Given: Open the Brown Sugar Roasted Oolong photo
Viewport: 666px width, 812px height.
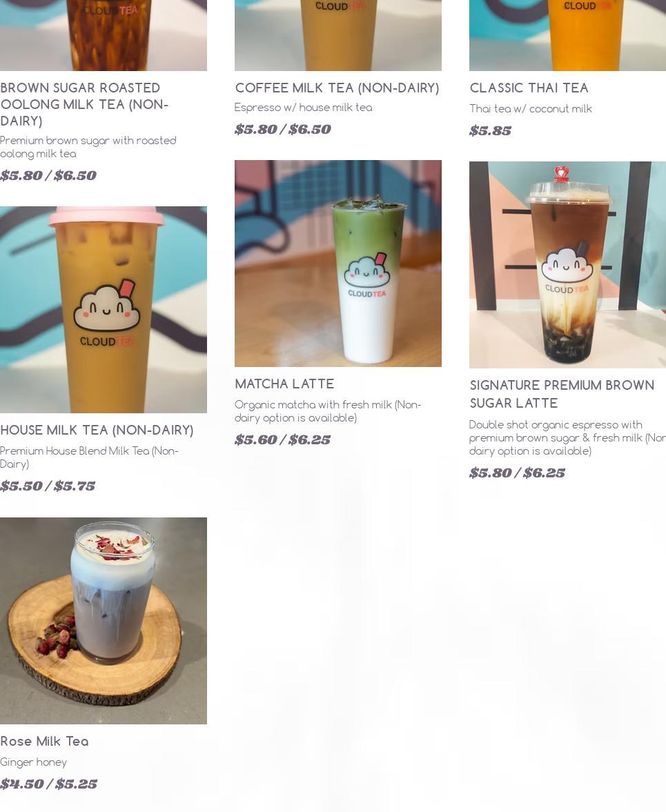Looking at the screenshot, I should [103, 35].
